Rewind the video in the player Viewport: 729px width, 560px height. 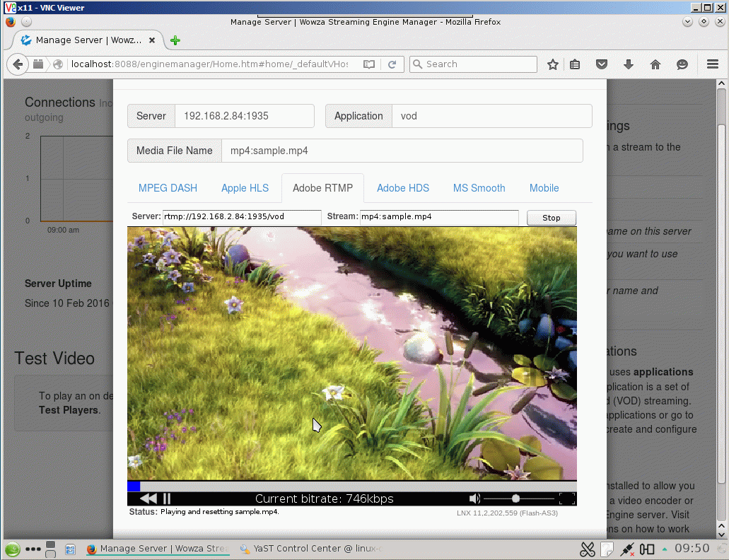point(148,498)
